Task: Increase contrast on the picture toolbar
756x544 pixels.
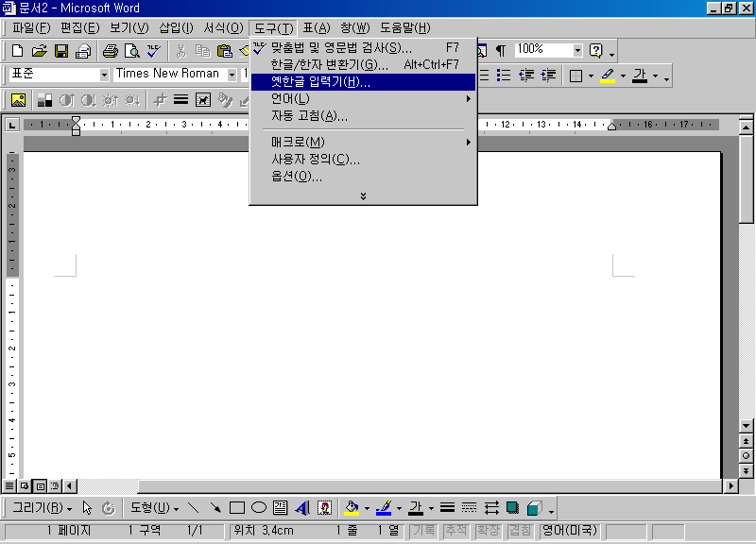Action: (x=66, y=100)
